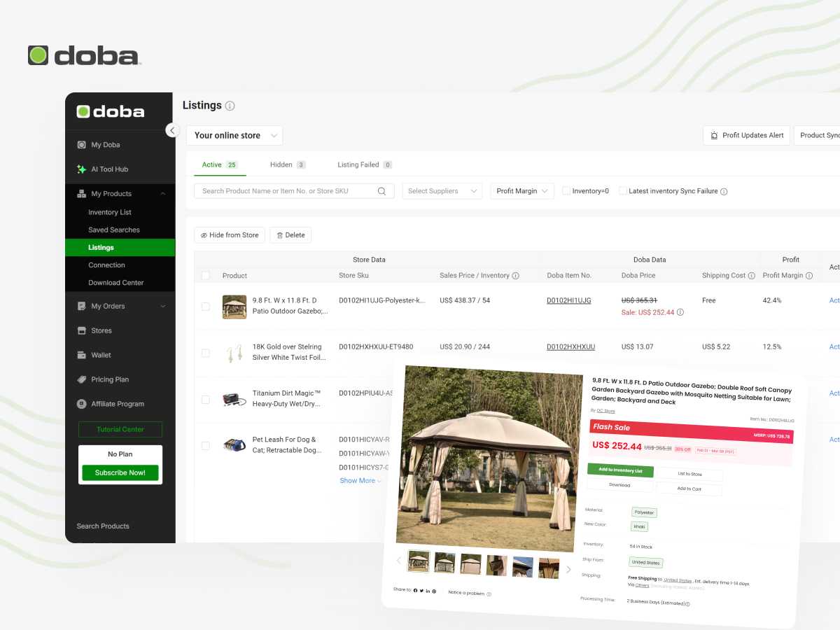Select the 18K Gold earrings row checkbox
840x630 pixels.
click(x=206, y=353)
